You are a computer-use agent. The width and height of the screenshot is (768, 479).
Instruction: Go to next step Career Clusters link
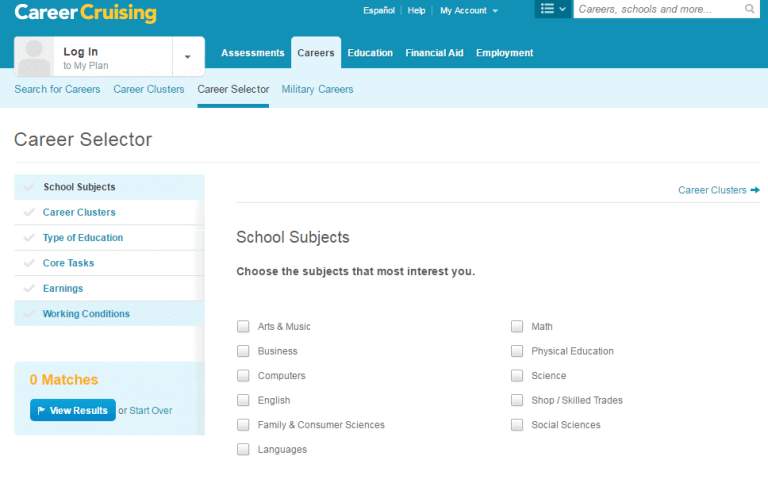(x=719, y=190)
